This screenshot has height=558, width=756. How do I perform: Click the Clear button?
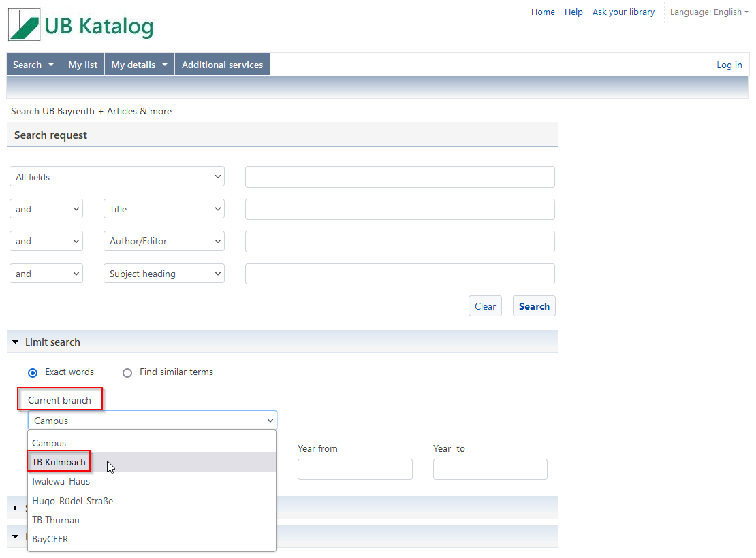coord(485,306)
